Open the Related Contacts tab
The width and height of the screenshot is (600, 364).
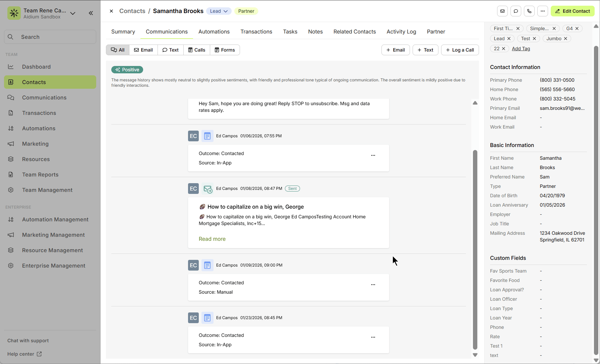355,31
